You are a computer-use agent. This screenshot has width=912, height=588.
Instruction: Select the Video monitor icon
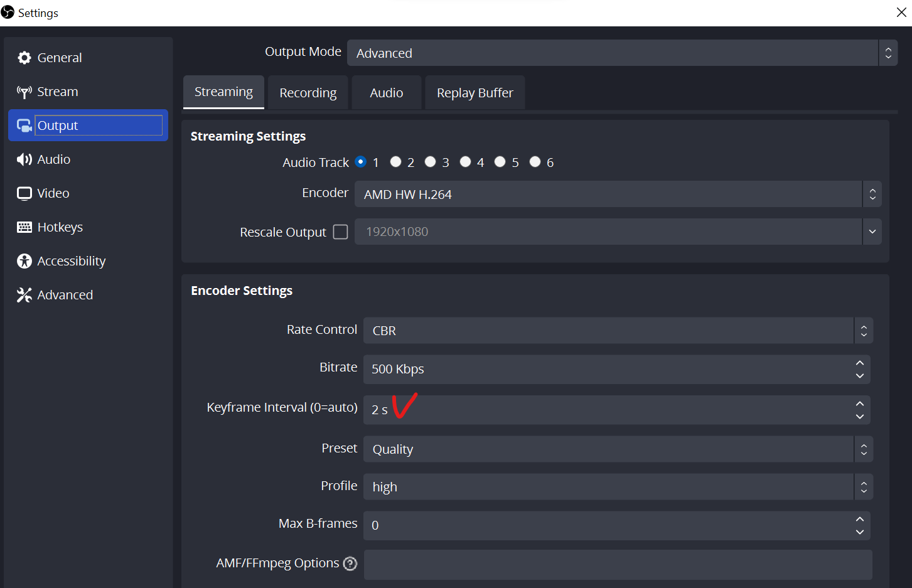pos(24,193)
